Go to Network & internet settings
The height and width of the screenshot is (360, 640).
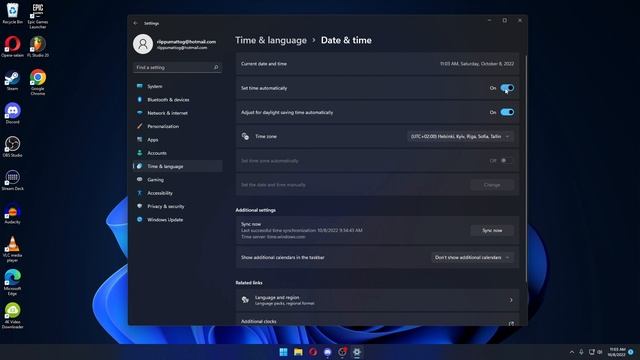[x=178, y=113]
